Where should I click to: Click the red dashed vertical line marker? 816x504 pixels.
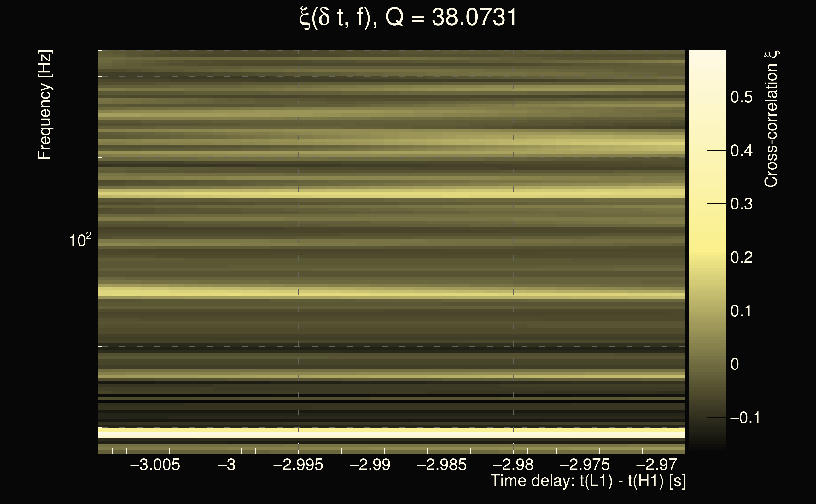pos(393,233)
